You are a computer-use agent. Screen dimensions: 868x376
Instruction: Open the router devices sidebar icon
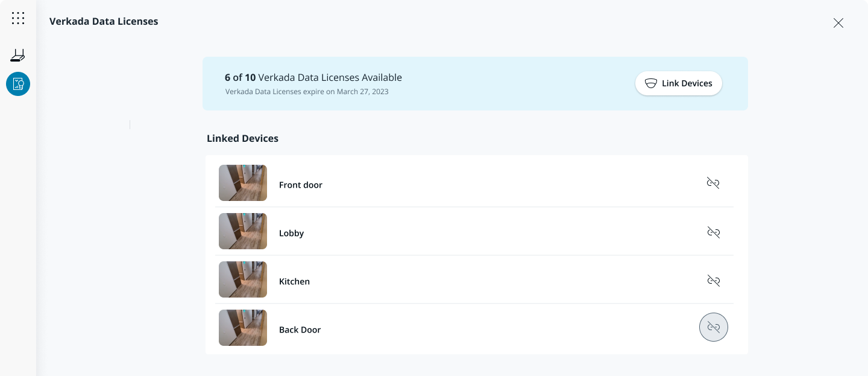tap(18, 56)
